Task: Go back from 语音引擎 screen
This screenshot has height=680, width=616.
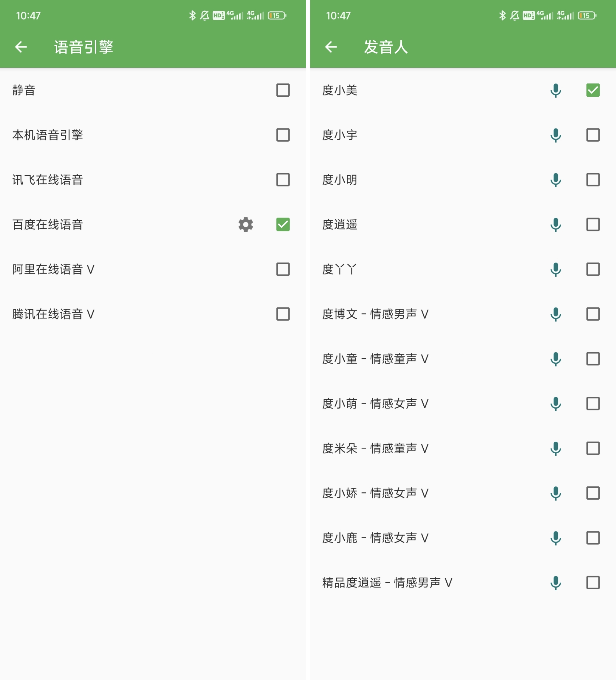Action: pos(21,47)
